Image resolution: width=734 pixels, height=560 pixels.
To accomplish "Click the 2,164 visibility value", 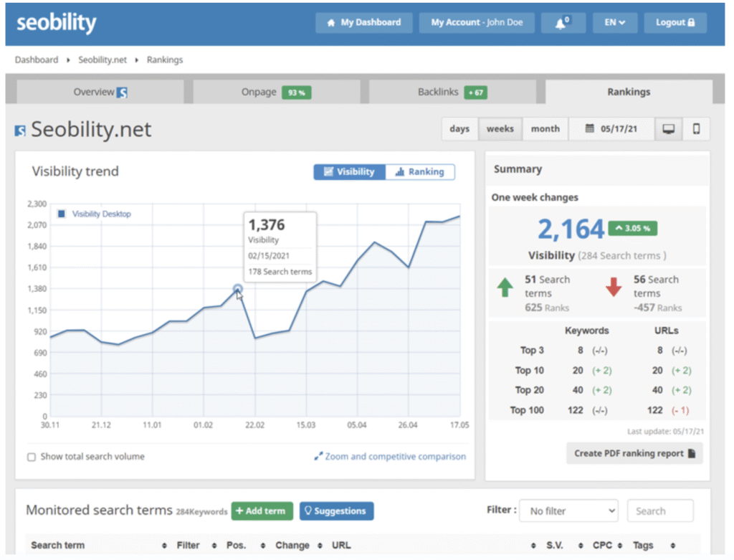I will [x=571, y=229].
